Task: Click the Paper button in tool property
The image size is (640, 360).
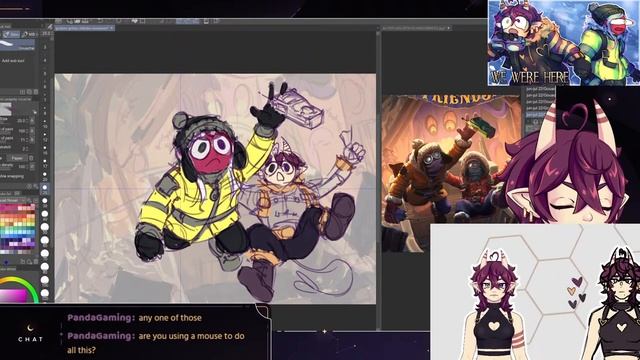Action: pyautogui.click(x=17, y=158)
